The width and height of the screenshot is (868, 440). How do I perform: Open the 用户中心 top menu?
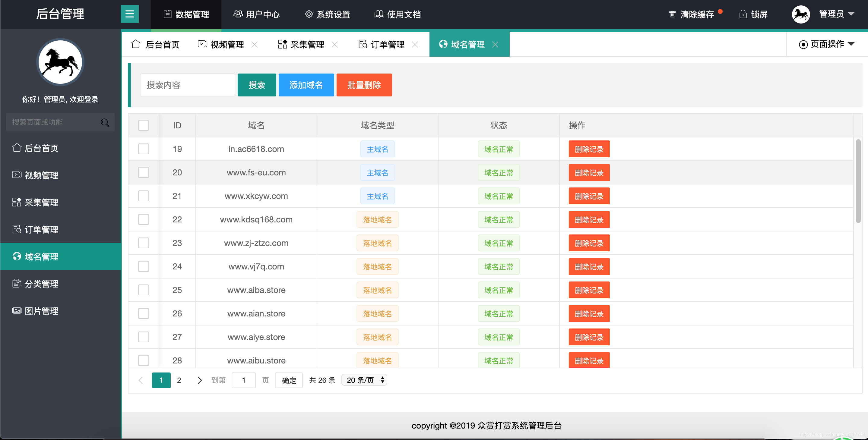tap(256, 14)
